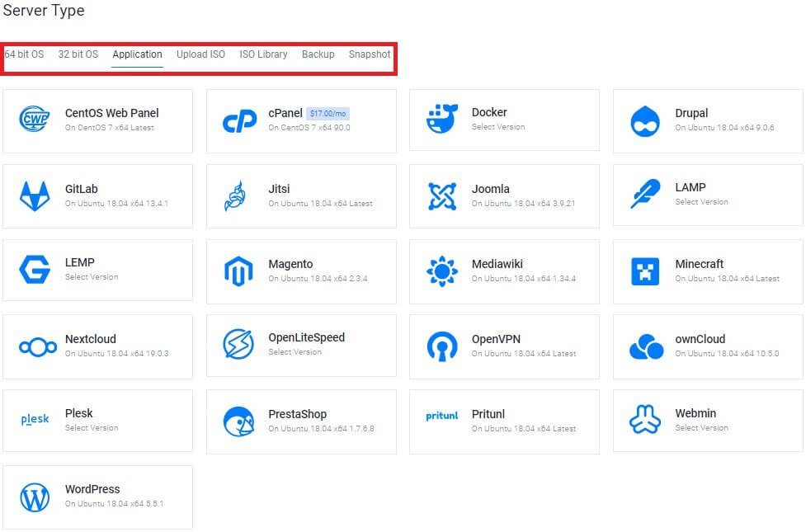Expand LAMP's Select Version dropdown

[702, 202]
